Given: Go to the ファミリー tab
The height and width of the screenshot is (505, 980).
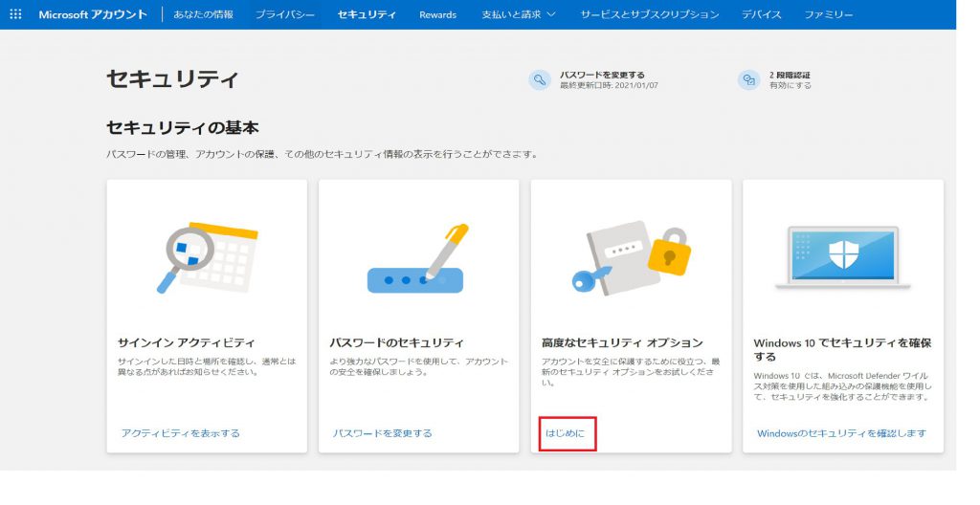Looking at the screenshot, I should [x=828, y=14].
